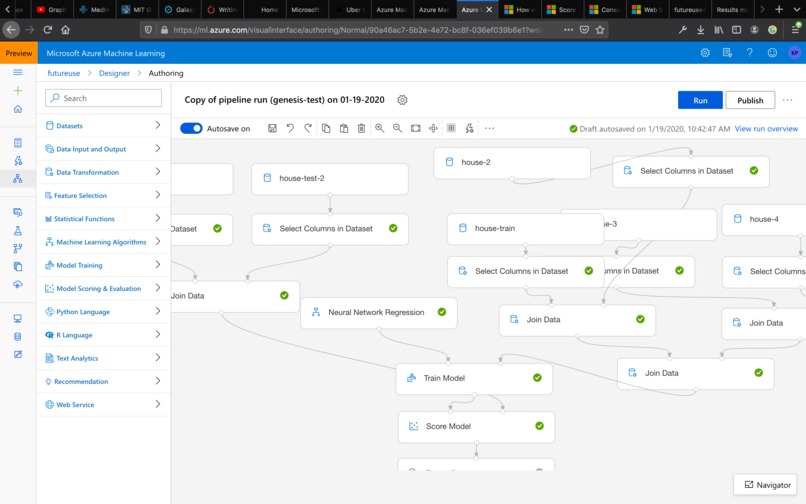Screen dimensions: 806x504
Task: Open Automated ML icon in left rail
Action: [18, 160]
